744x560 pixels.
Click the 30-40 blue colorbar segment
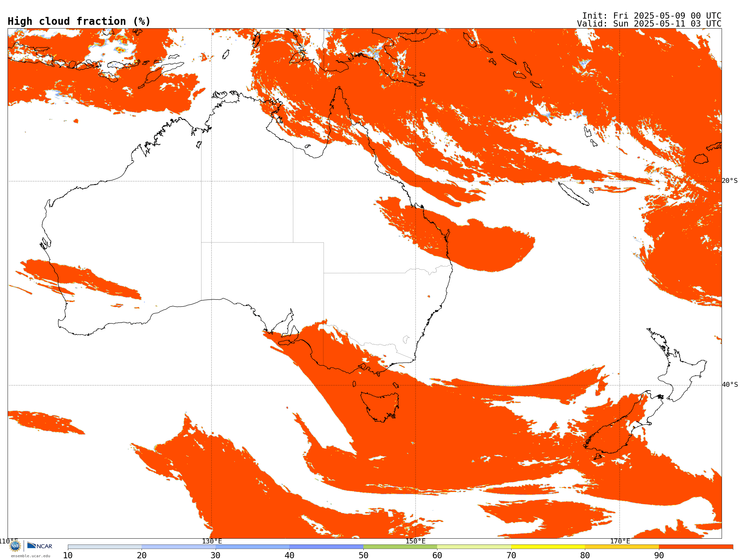point(252,547)
